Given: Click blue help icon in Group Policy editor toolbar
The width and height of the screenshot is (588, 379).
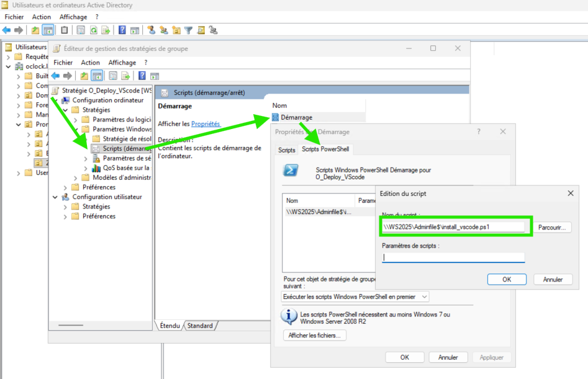Looking at the screenshot, I should 142,76.
